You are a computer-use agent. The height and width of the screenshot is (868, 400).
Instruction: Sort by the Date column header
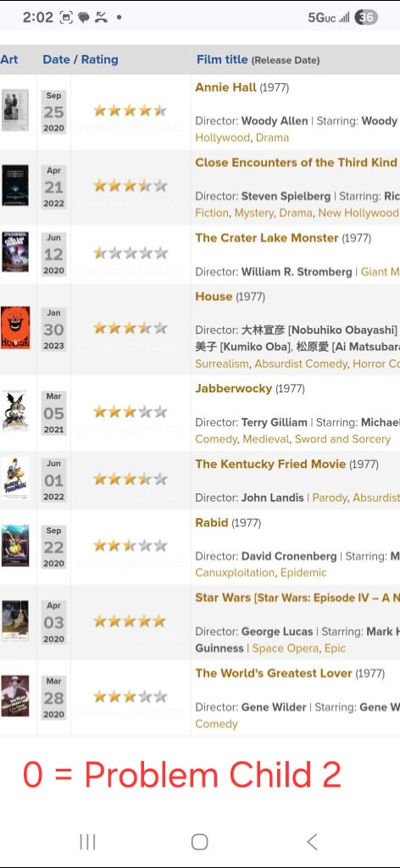point(56,59)
